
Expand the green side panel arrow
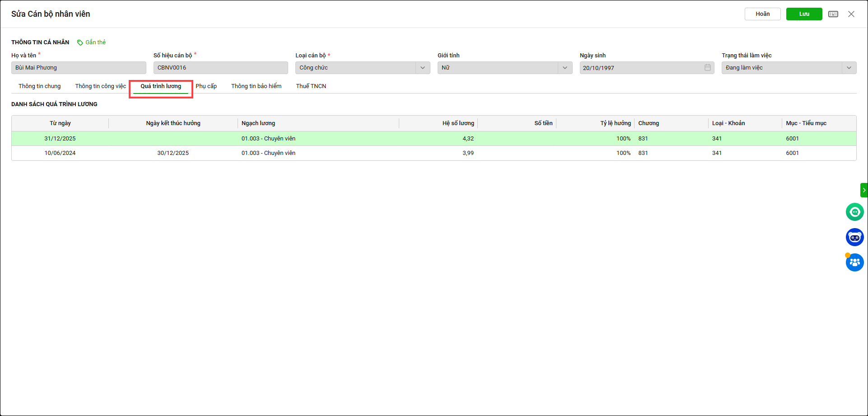point(864,190)
